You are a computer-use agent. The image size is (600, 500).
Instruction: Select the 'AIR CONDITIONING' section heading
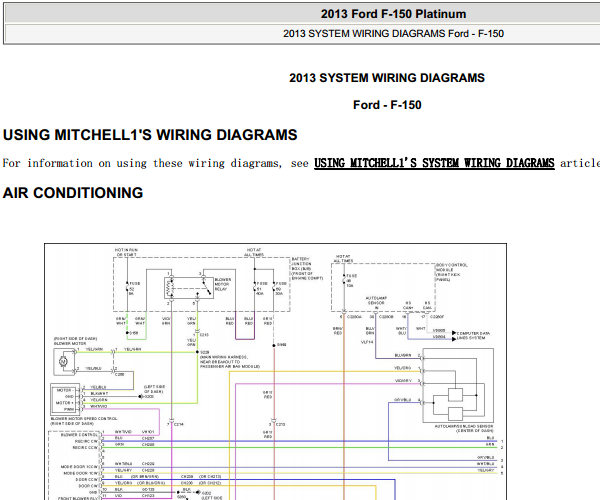pyautogui.click(x=73, y=193)
